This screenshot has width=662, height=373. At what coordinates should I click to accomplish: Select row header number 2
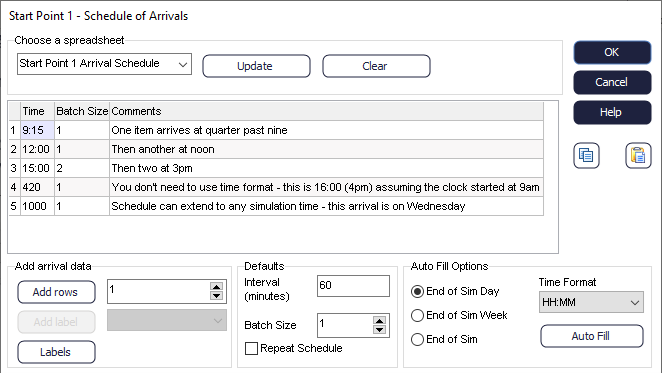(x=14, y=149)
